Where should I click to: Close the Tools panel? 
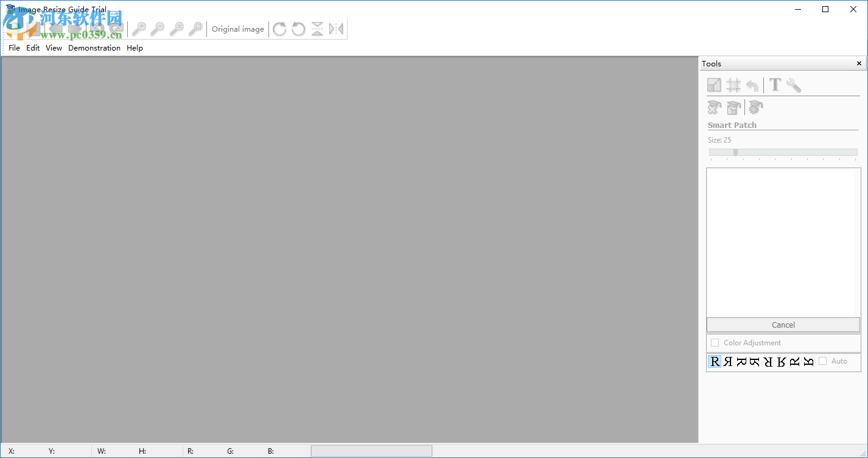tap(858, 63)
